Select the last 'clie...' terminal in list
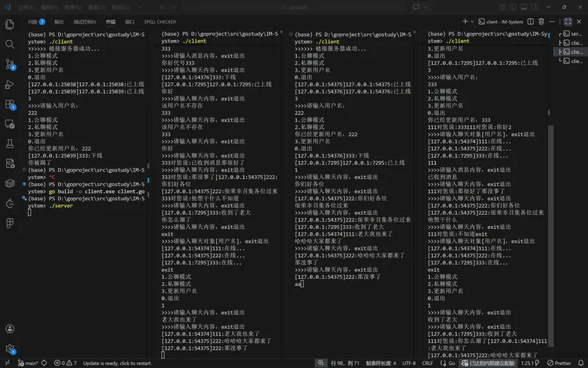Viewport: 588px width, 368px height. [573, 61]
